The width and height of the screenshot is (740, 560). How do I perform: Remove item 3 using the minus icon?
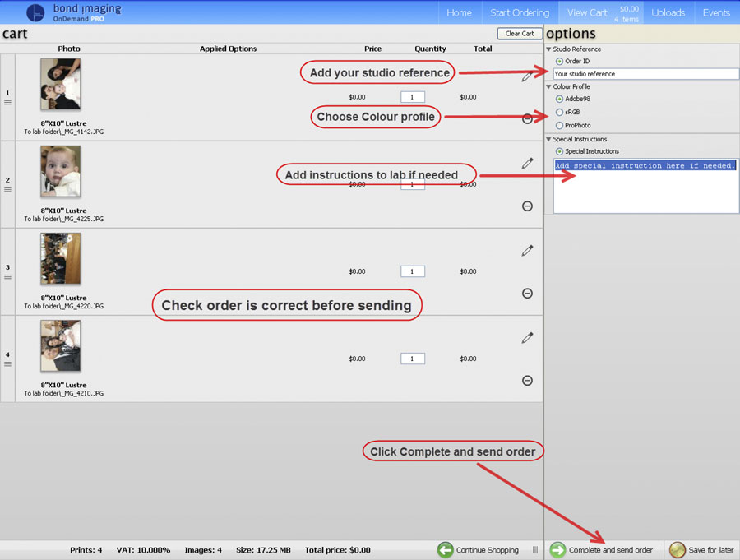(528, 294)
